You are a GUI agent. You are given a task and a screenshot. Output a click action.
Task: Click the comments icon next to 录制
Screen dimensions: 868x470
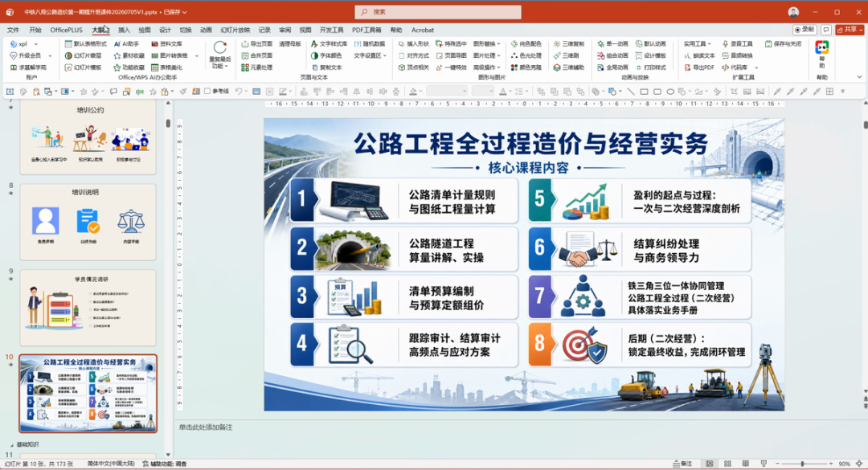pyautogui.click(x=826, y=30)
